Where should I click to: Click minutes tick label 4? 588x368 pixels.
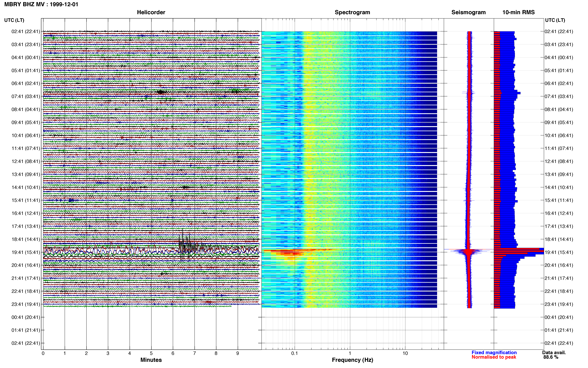tap(130, 353)
